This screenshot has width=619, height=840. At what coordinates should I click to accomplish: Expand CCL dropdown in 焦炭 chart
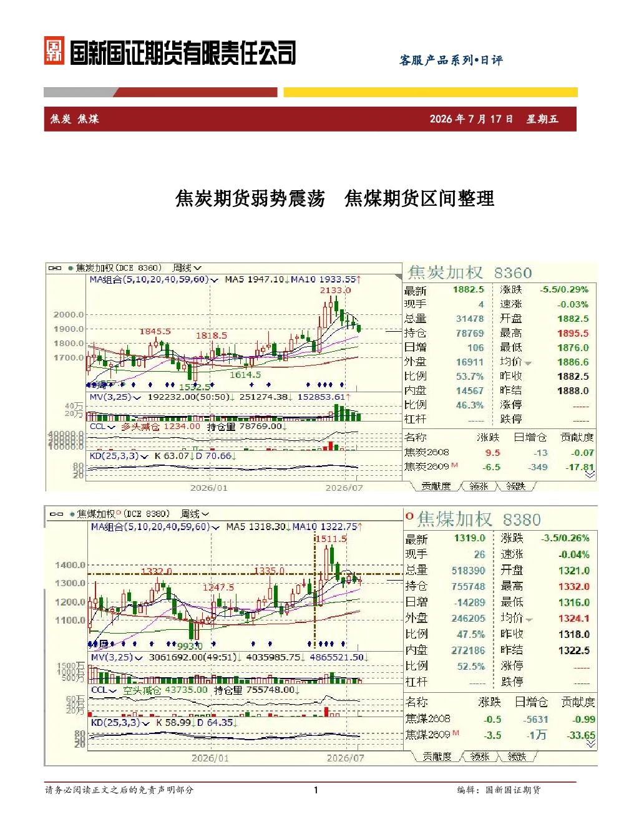[x=112, y=427]
